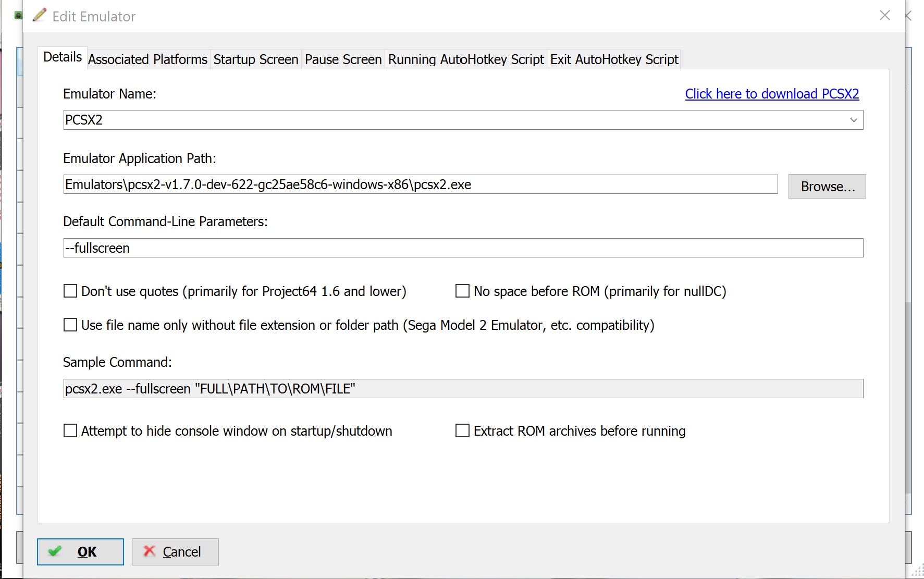Expand the Emulator Name dropdown arrow

pos(854,120)
